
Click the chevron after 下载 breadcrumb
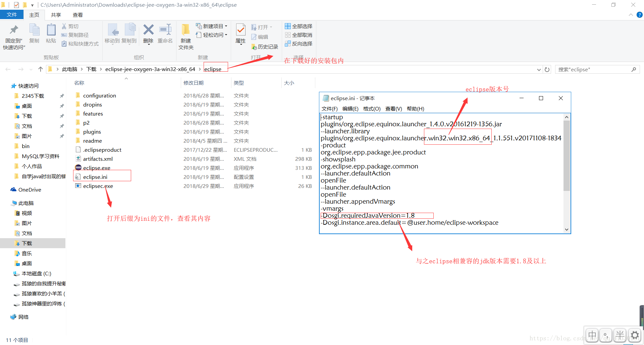(101, 69)
